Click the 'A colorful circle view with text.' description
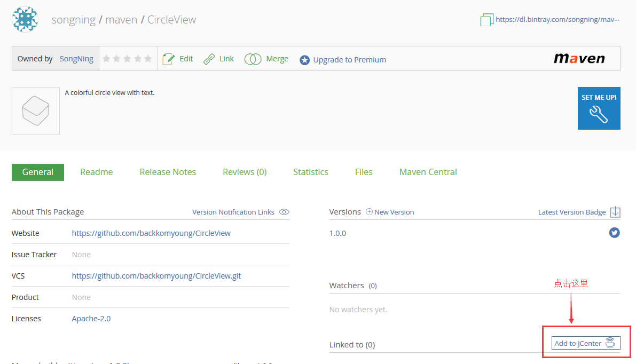636x364 pixels. coord(109,92)
